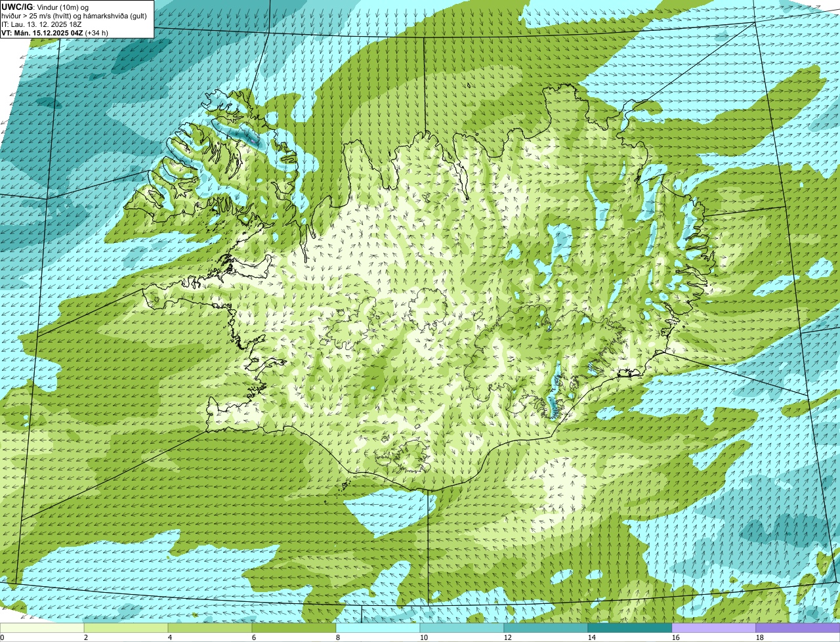The image size is (840, 642).
Task: Click the "6" label on the legend
Action: pyautogui.click(x=254, y=637)
